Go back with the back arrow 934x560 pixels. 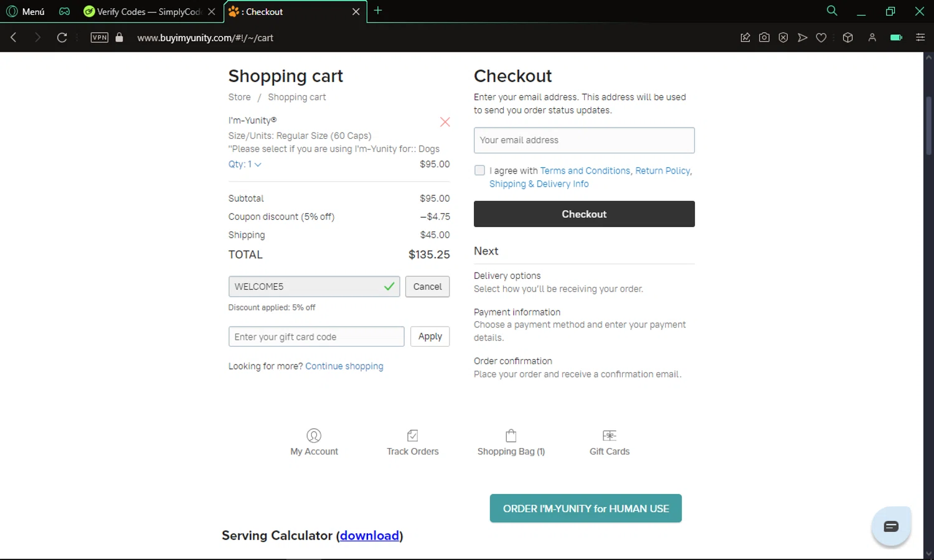13,37
